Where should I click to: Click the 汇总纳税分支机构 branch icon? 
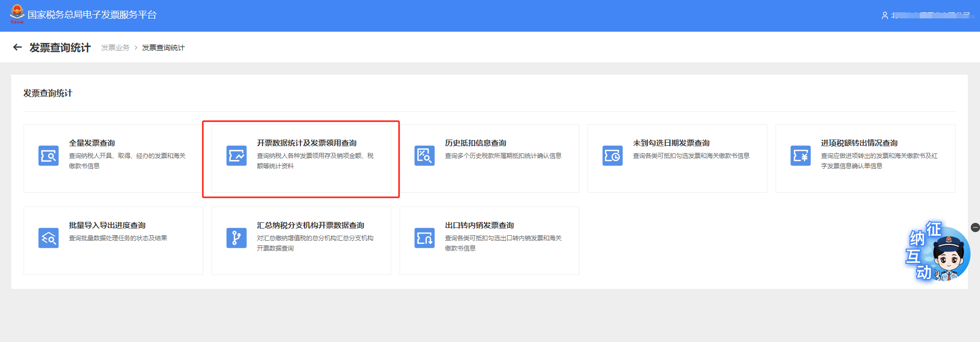click(x=237, y=238)
